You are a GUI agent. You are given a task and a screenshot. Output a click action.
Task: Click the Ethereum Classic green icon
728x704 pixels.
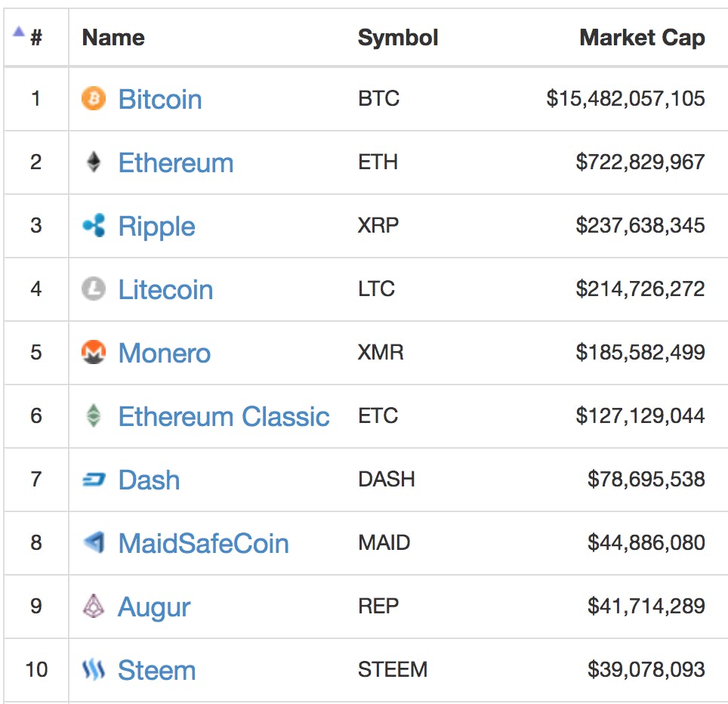click(94, 416)
